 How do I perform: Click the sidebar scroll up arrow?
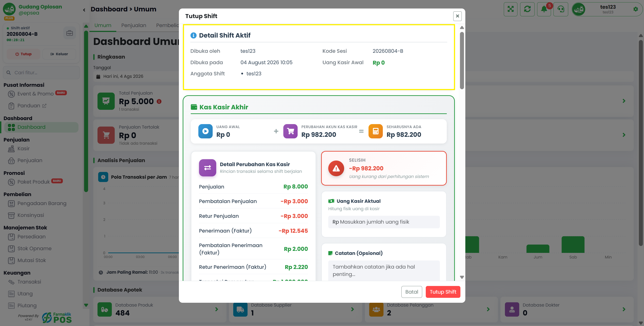coord(86,26)
